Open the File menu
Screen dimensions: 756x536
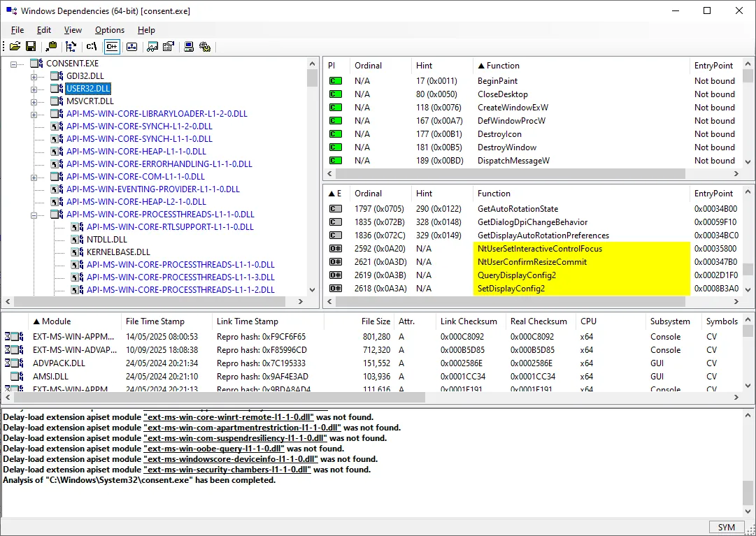17,30
